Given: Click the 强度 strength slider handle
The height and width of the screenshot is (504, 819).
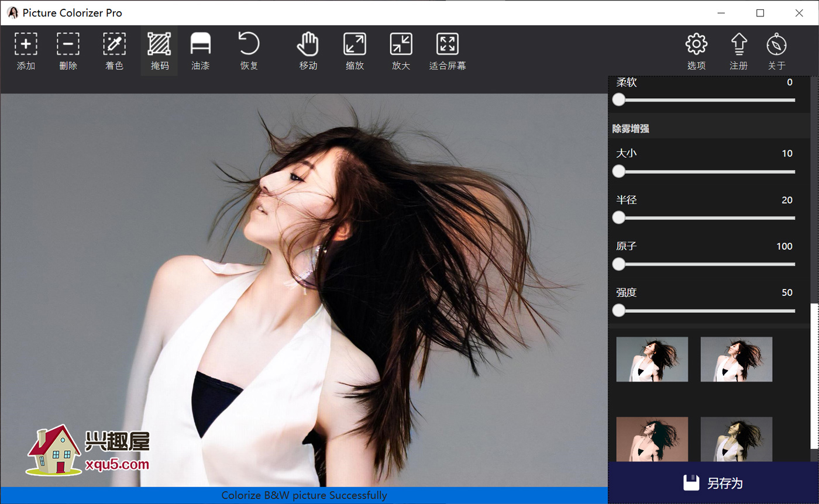Looking at the screenshot, I should coord(618,310).
